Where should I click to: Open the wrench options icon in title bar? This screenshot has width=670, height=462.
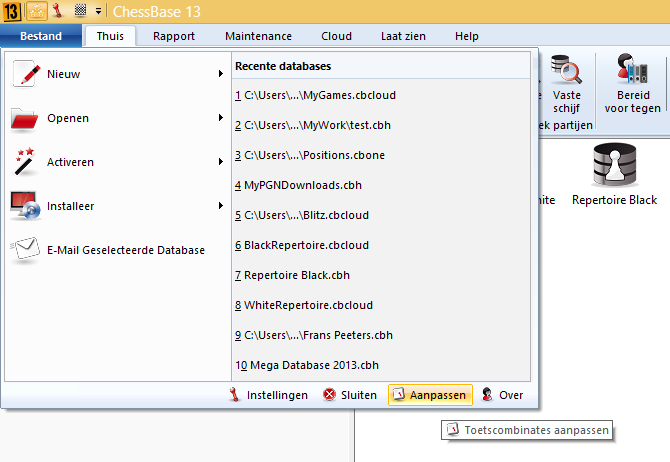point(58,11)
